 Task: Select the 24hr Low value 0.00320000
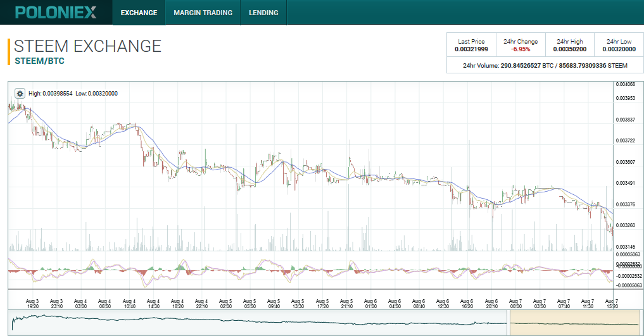619,49
